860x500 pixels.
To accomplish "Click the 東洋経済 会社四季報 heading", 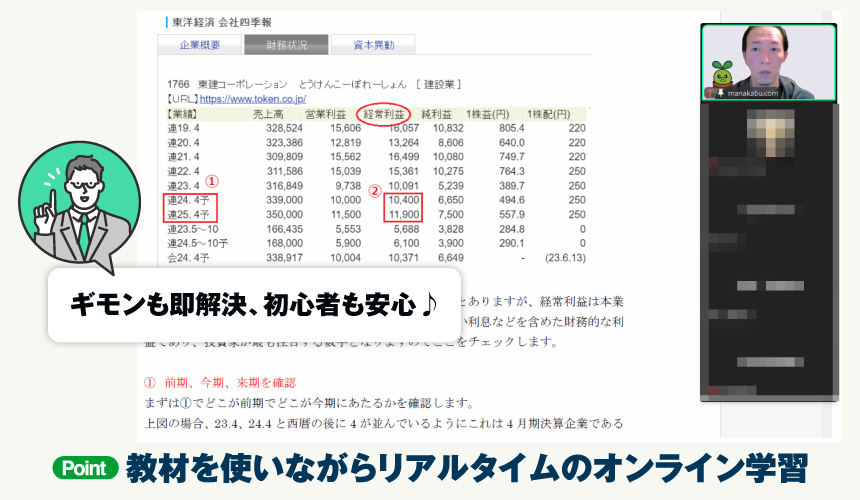I will [x=222, y=22].
